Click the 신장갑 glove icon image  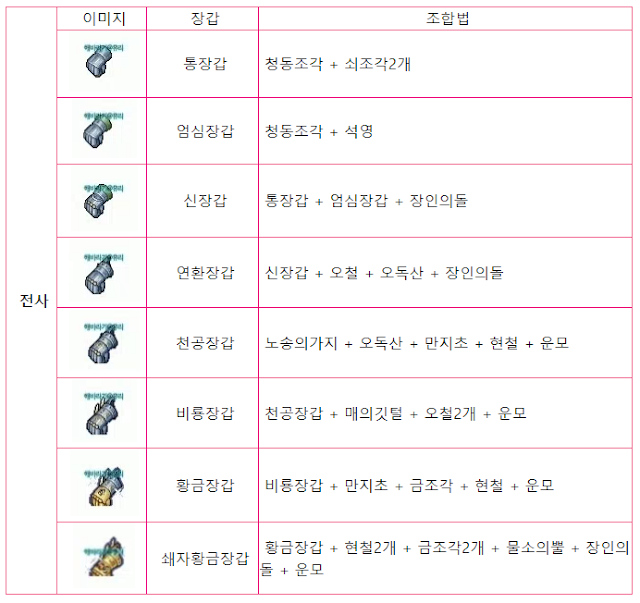(102, 201)
